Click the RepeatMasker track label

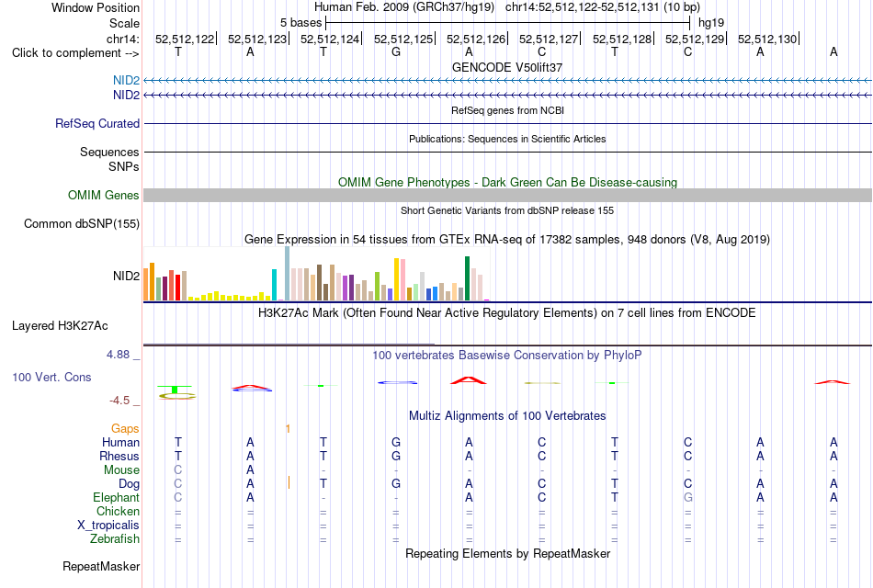pos(101,566)
